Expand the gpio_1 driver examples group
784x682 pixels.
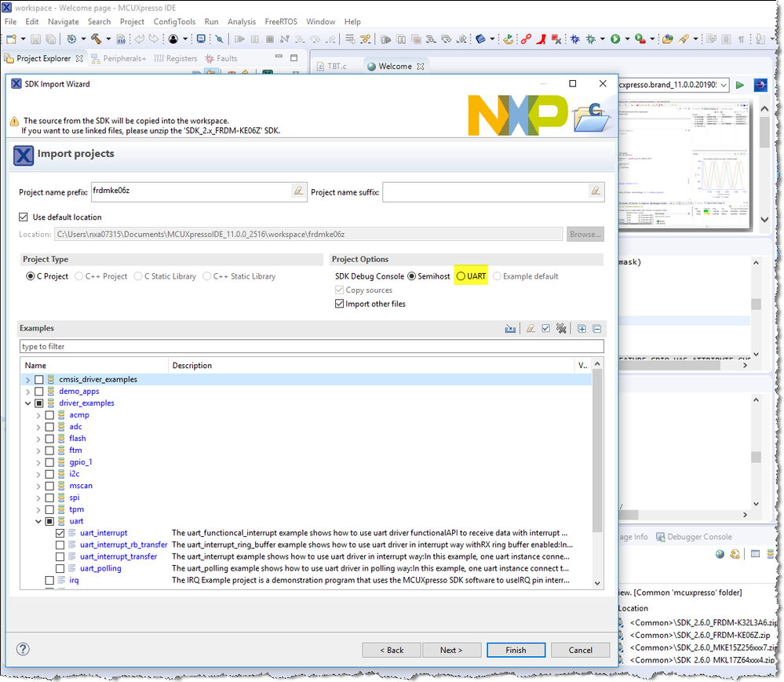(x=38, y=461)
